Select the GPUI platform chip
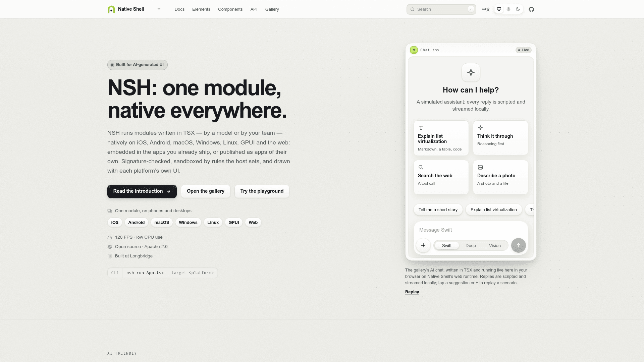This screenshot has height=362, width=644. tap(234, 223)
